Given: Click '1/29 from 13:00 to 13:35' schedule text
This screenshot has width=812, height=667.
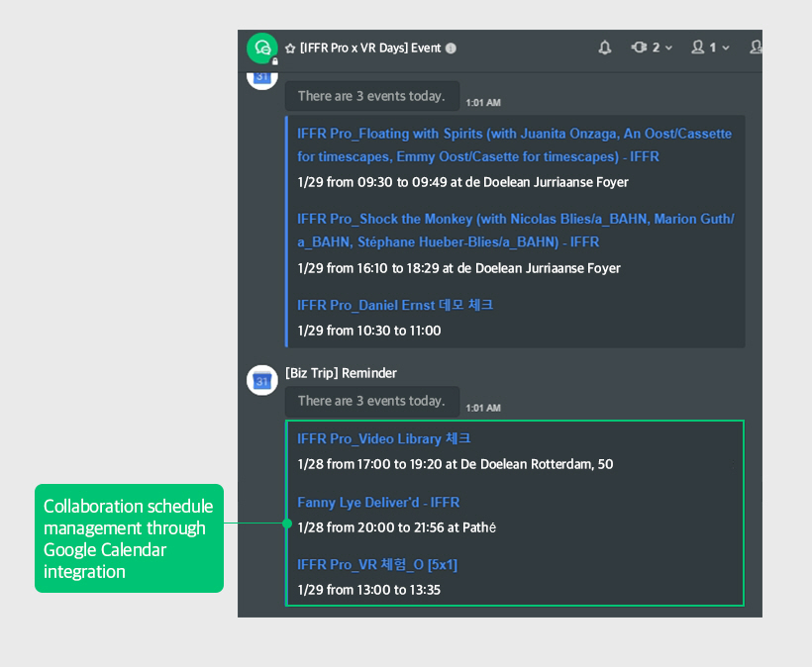Looking at the screenshot, I should (x=368, y=590).
